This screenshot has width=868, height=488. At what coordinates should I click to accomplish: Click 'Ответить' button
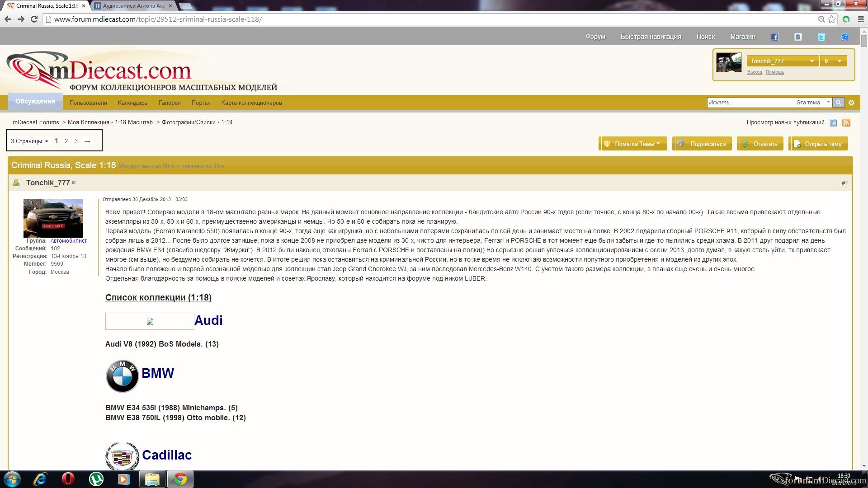coord(760,144)
